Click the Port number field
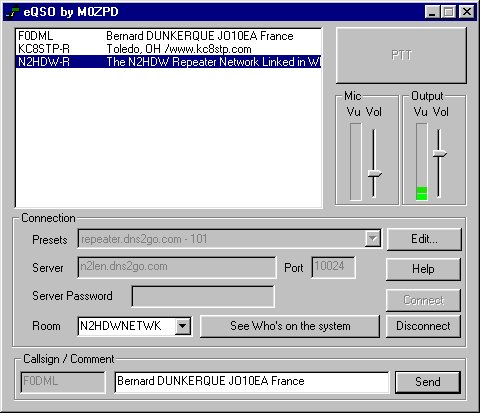 click(x=333, y=267)
